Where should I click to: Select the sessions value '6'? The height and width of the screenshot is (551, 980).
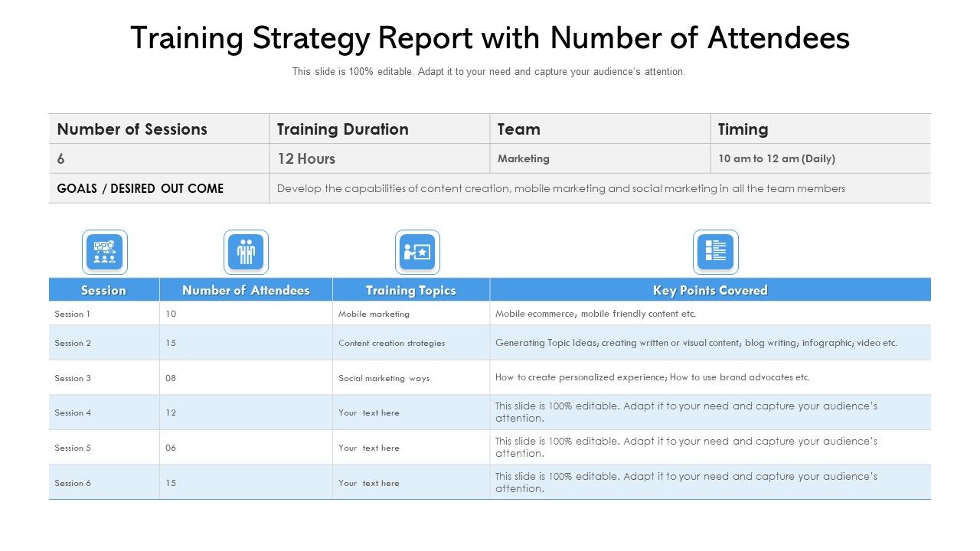pyautogui.click(x=61, y=158)
